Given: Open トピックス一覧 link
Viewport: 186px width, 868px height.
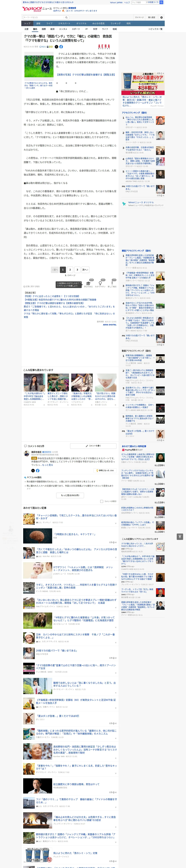Looking at the screenshot, I should (x=155, y=29).
